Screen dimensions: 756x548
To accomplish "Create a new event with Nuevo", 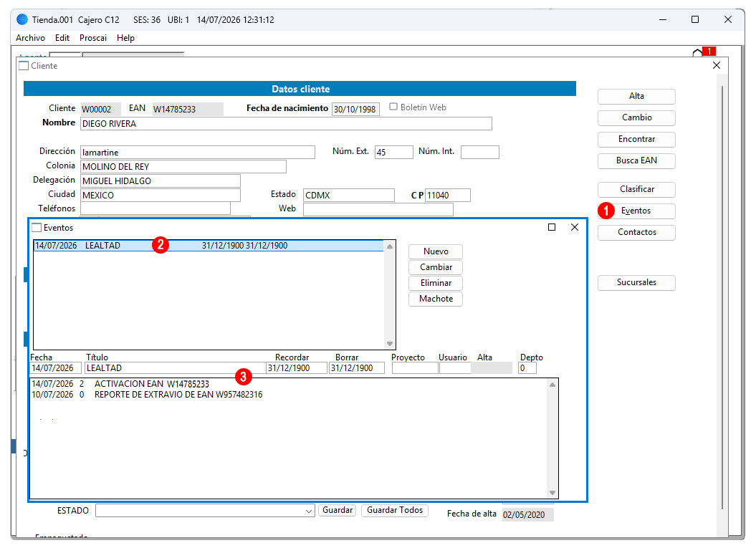I will point(436,251).
